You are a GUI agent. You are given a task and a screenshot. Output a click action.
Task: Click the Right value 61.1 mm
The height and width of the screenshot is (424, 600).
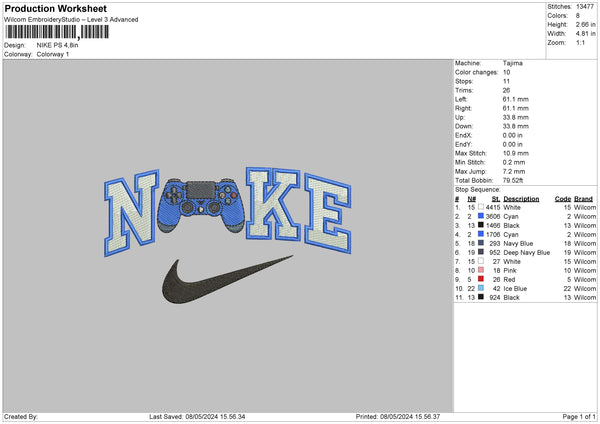[515, 109]
